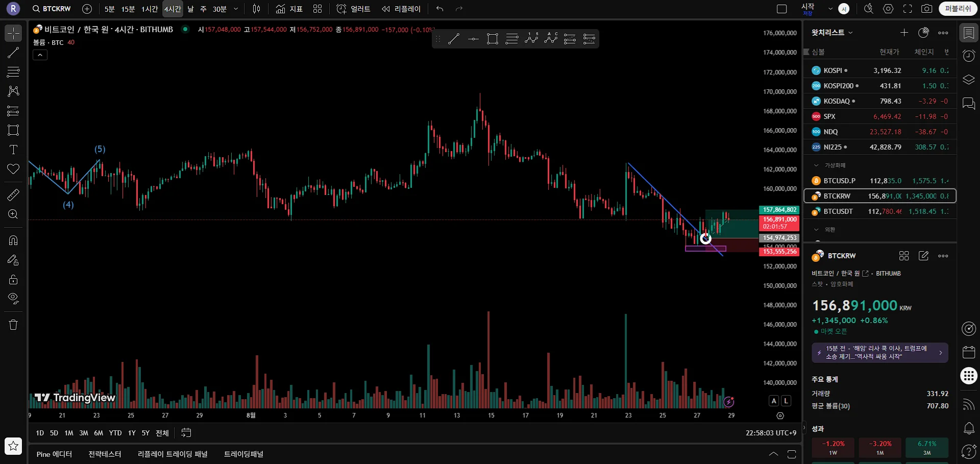
Task: Open the alerts clock panel
Action: pyautogui.click(x=969, y=56)
